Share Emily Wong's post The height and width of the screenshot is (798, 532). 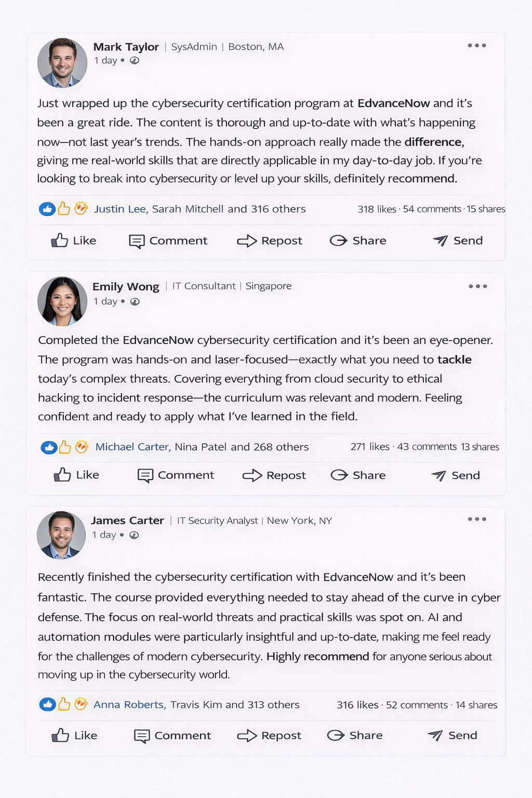pos(358,475)
